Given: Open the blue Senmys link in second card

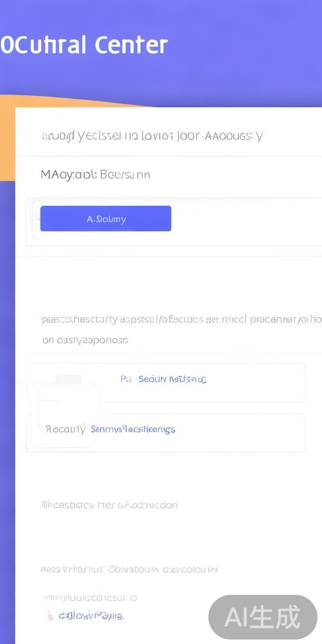Looking at the screenshot, I should (133, 429).
